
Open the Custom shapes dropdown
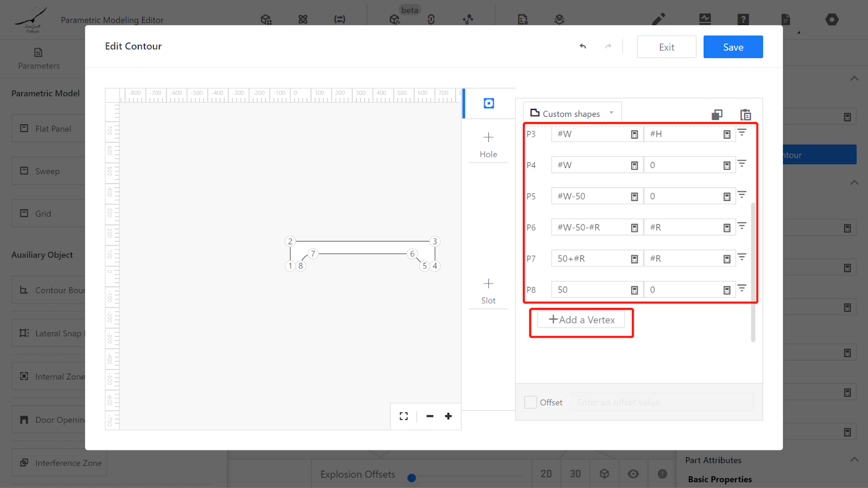click(x=572, y=113)
